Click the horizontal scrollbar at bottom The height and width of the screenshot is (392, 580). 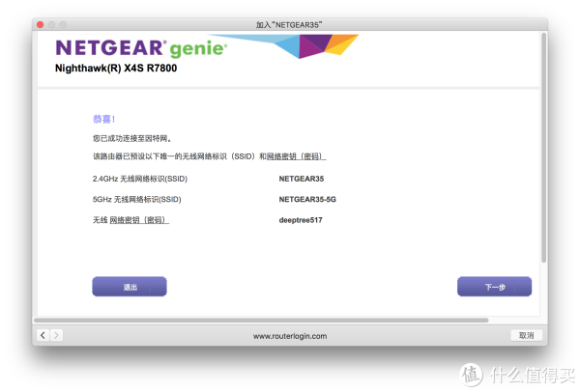pyautogui.click(x=261, y=320)
